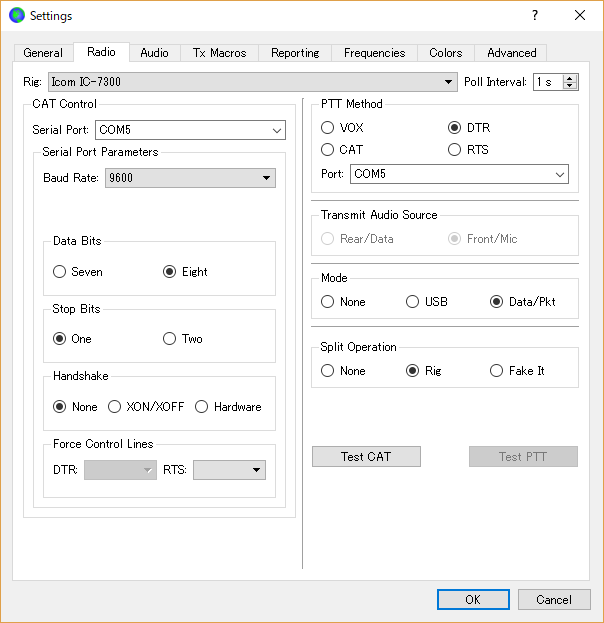Go to the Tx Macros tab

219,53
